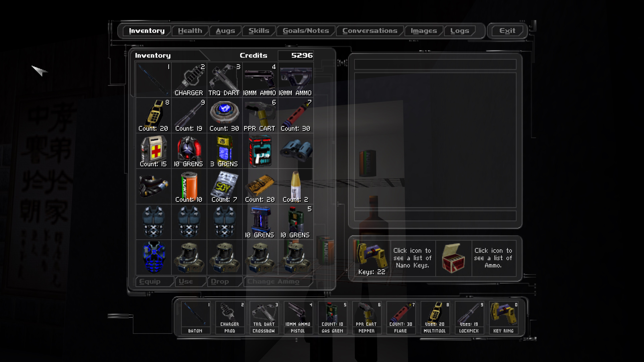Open the Conversations tab

click(x=370, y=31)
